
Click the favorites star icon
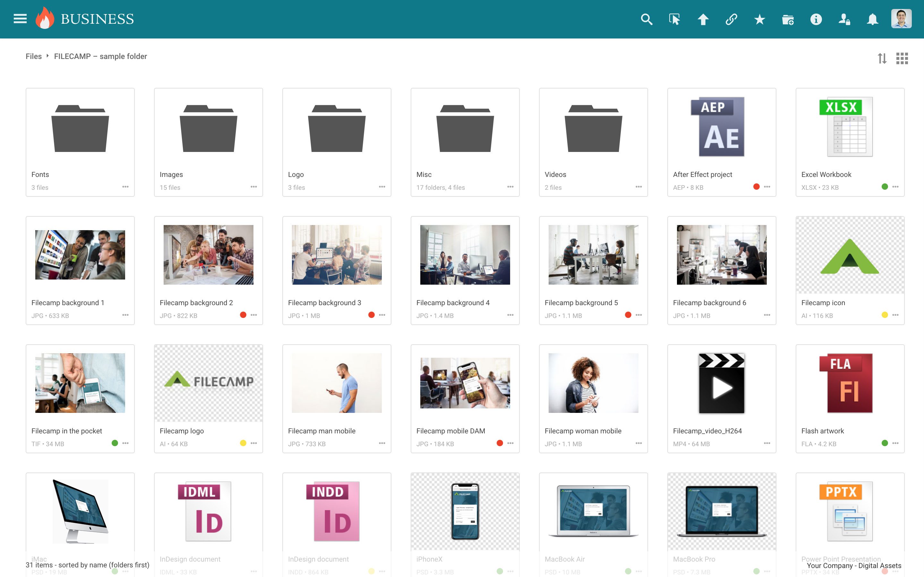pyautogui.click(x=759, y=19)
